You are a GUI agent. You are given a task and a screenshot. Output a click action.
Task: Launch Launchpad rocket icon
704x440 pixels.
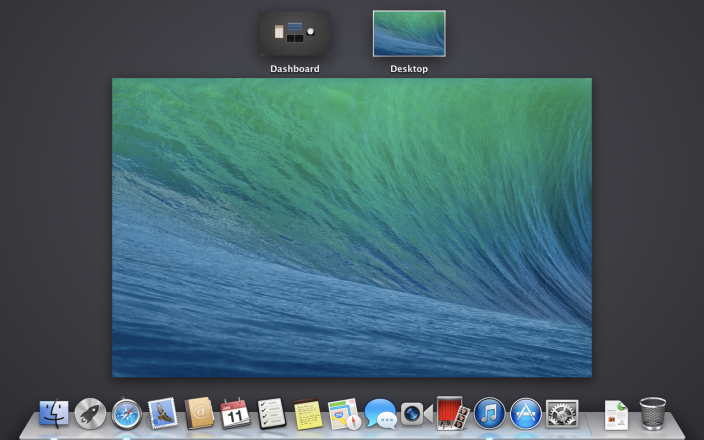click(x=90, y=413)
